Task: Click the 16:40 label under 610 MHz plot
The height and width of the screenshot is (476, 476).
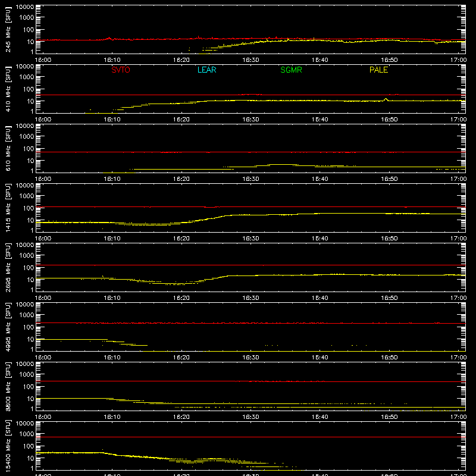Action: coord(320,179)
